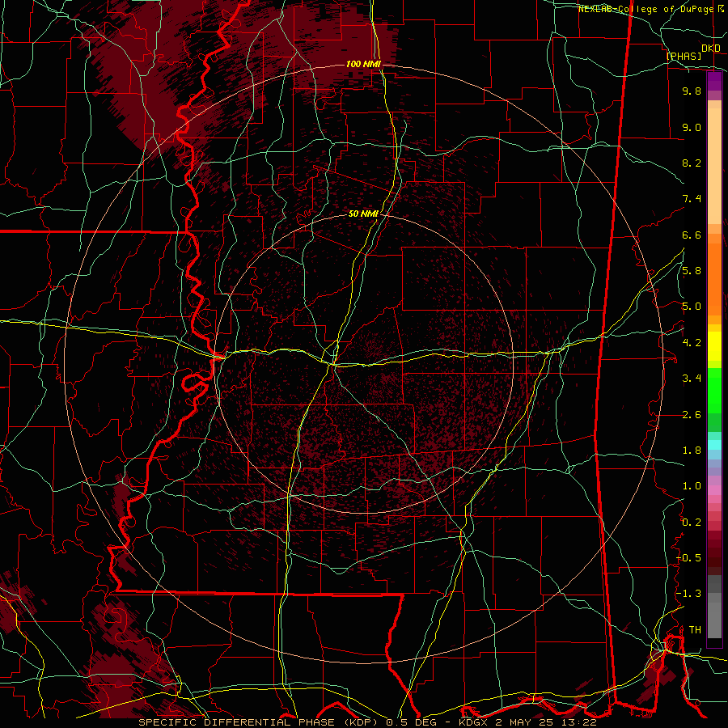
Task: Pick the yellow band of the color scale
Action: (x=714, y=346)
